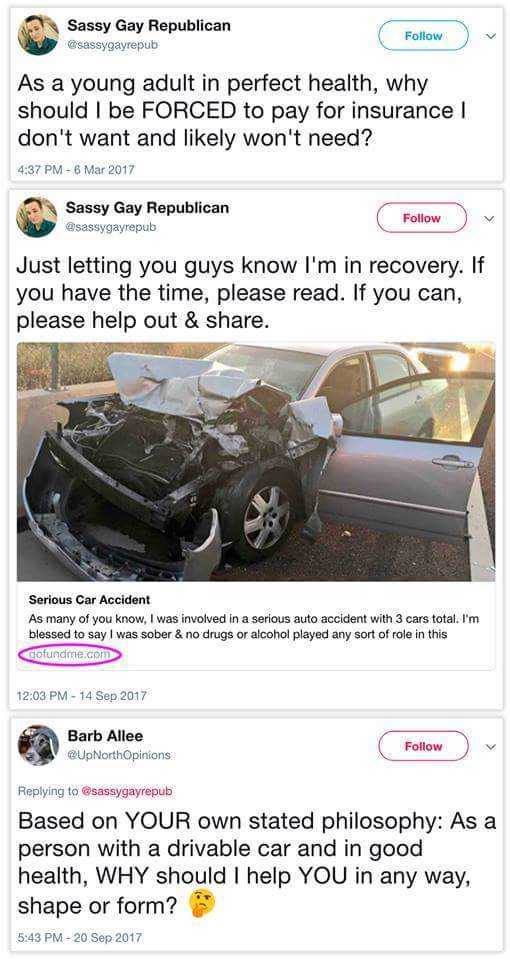Follow Sassy Gay Republican from first tweet
Image resolution: width=510 pixels, height=960 pixels.
424,36
